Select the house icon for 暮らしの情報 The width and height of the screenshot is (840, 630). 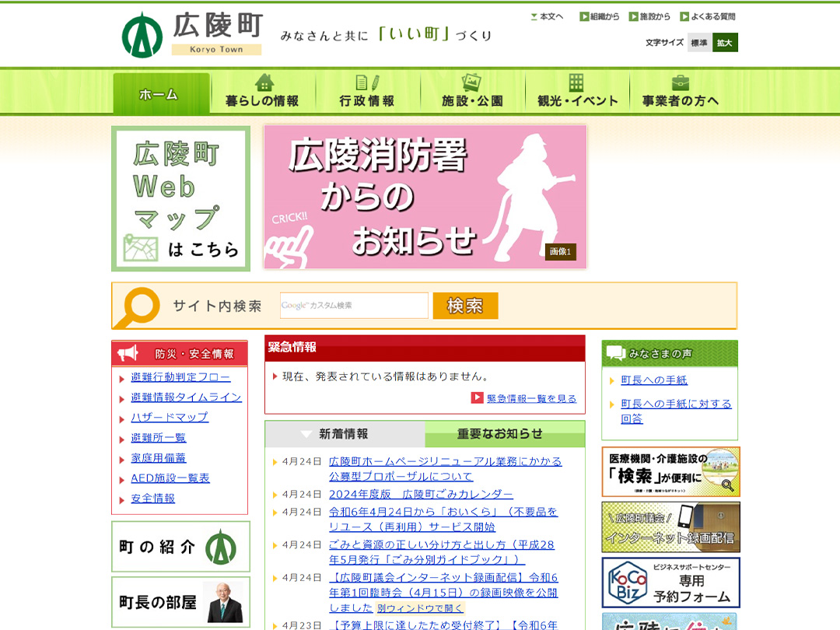click(x=266, y=81)
